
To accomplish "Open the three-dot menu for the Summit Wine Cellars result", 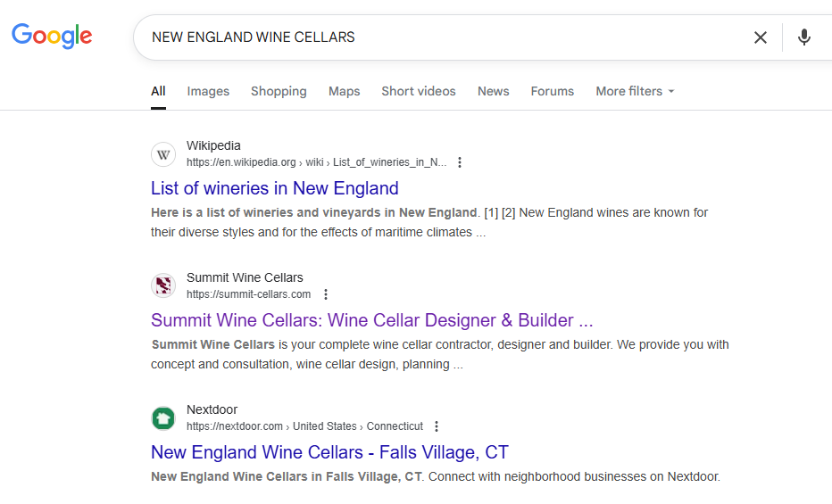I will pos(326,294).
